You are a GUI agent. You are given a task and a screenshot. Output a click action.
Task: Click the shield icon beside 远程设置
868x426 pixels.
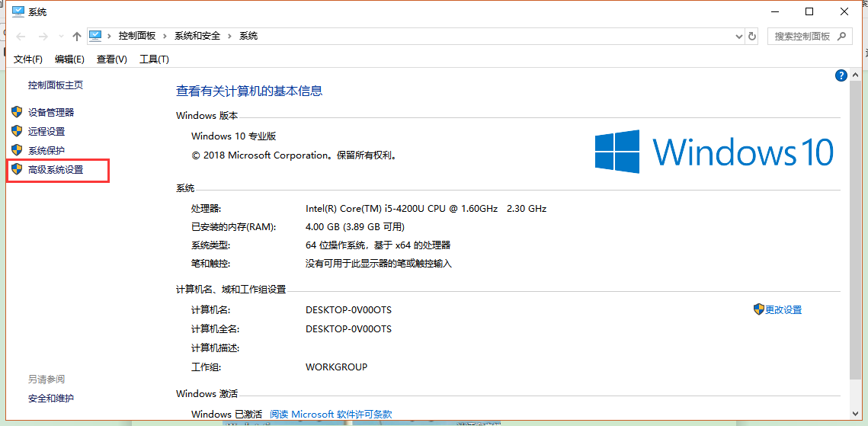click(x=17, y=132)
